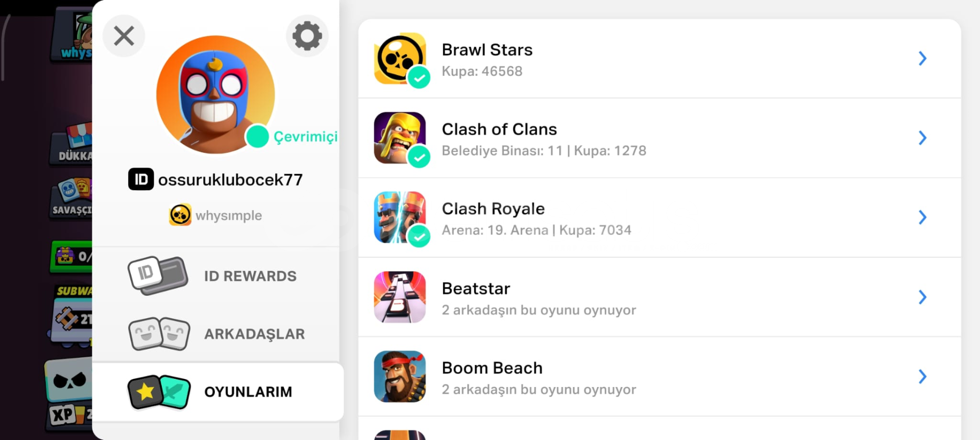Expand Brawl Stars details via chevron
980x440 pixels.
[922, 58]
